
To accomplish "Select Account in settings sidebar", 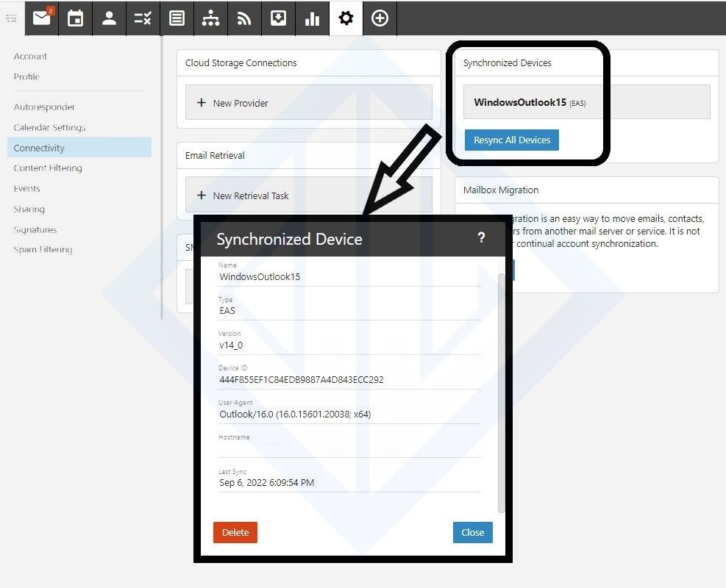I will click(31, 57).
